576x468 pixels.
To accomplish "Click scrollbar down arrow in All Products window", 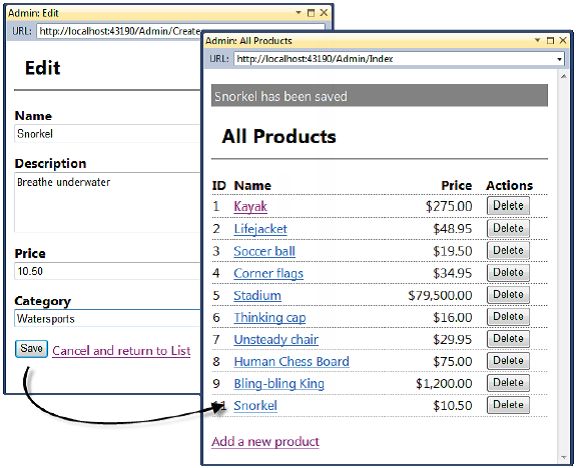I will pyautogui.click(x=564, y=457).
